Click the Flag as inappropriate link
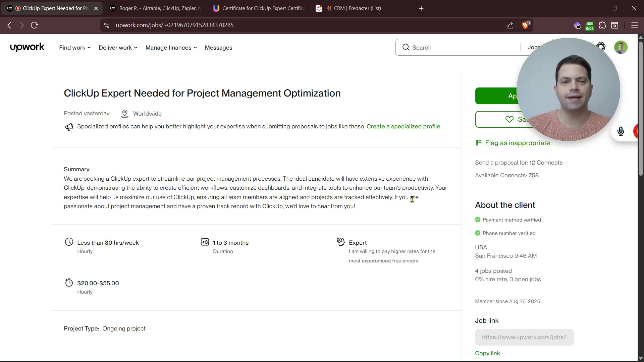 pos(513,143)
